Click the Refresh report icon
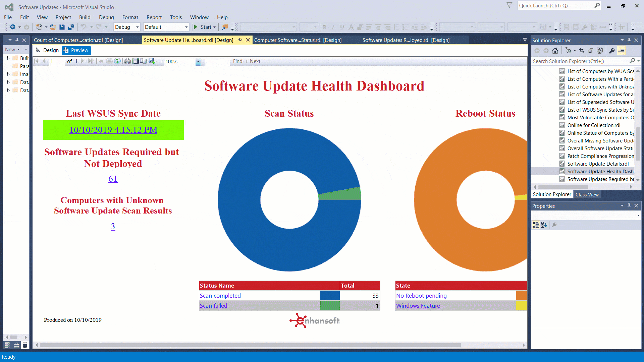The height and width of the screenshot is (362, 644). (117, 61)
